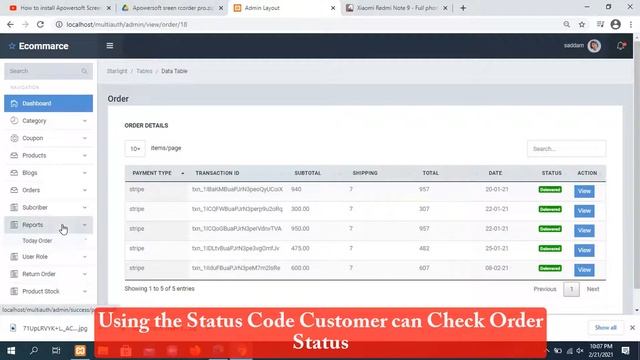The image size is (640, 360).
Task: Click the Show all downloads button
Action: (606, 327)
